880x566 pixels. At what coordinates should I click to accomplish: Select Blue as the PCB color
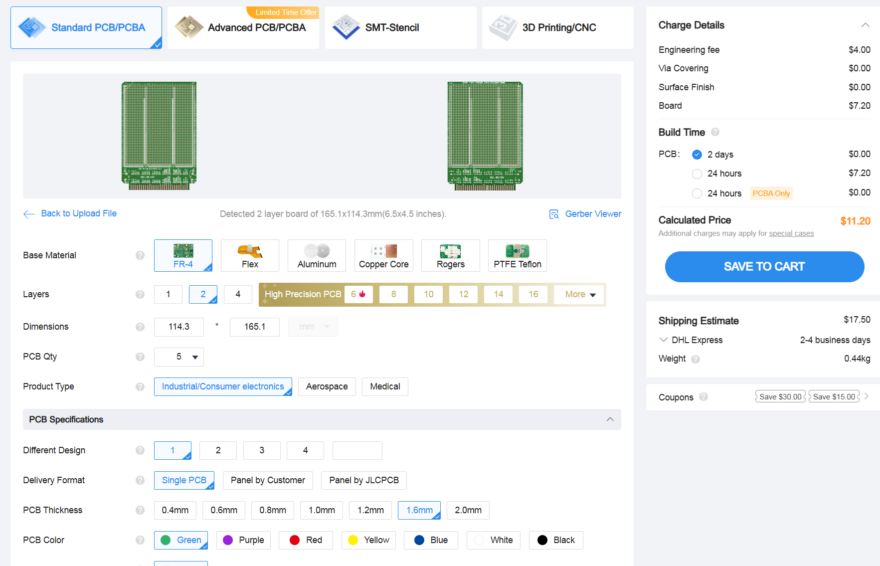point(431,540)
